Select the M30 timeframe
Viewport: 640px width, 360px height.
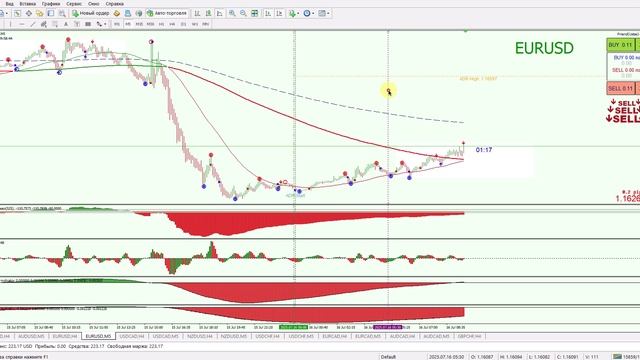tap(150, 24)
